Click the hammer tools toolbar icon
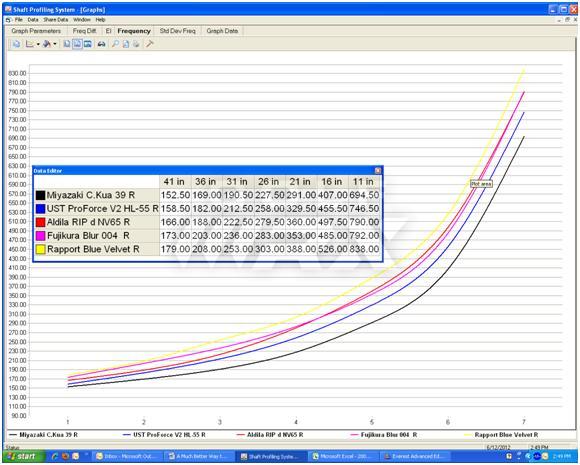 150,44
